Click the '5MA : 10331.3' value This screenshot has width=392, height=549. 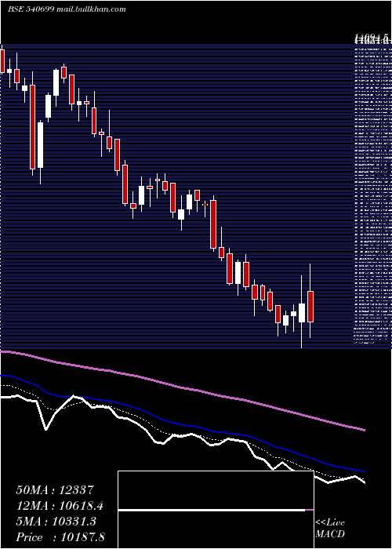coord(56,522)
